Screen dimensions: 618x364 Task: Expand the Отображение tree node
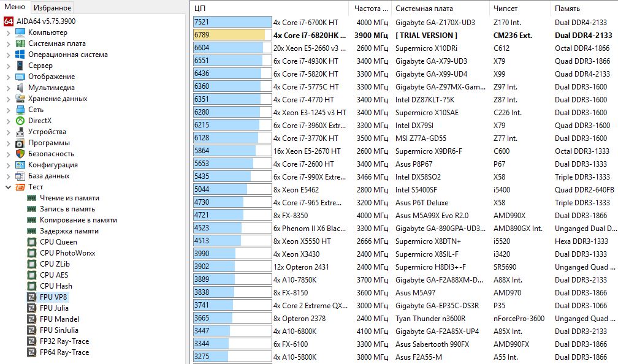[x=9, y=77]
